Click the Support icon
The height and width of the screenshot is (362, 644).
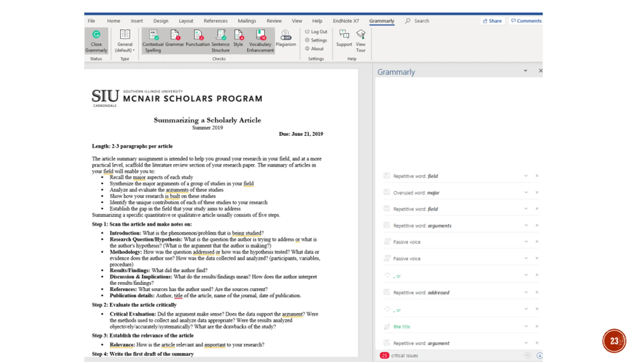coord(344,38)
